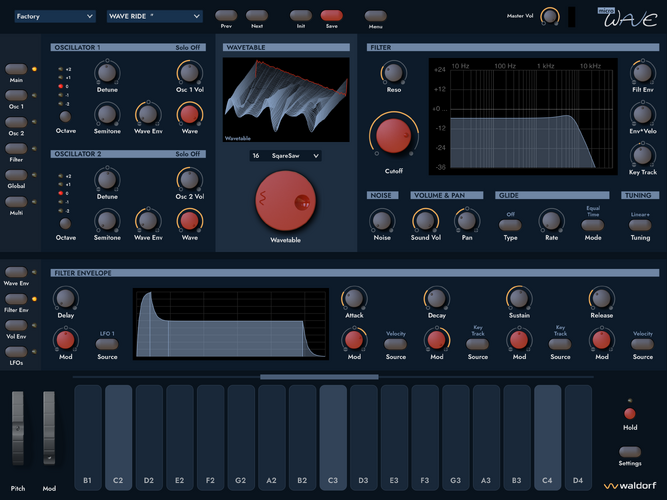The width and height of the screenshot is (667, 500).
Task: Click Oscillator 2 red Wave knob
Action: pos(190,220)
